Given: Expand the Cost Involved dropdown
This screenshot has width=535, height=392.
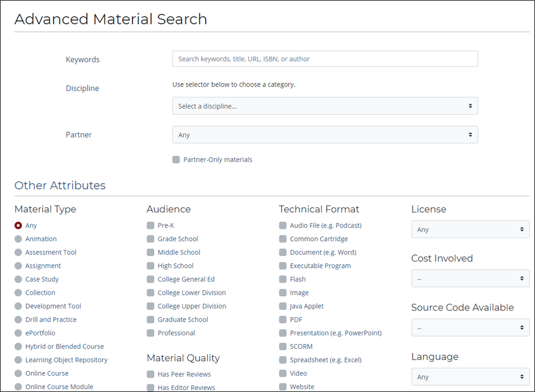Looking at the screenshot, I should coord(470,278).
